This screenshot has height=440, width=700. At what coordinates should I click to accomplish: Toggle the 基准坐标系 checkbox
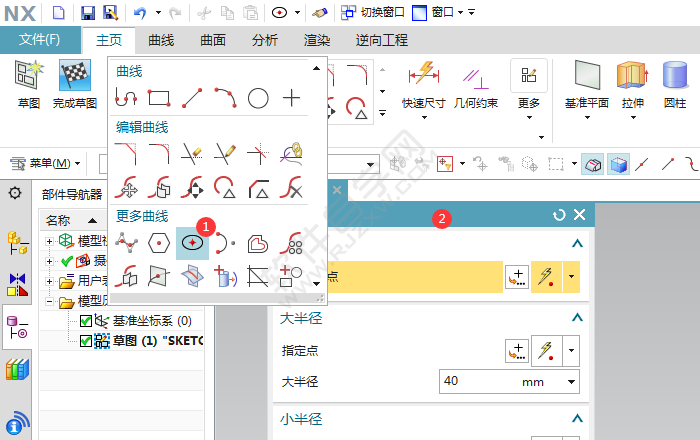coord(86,321)
